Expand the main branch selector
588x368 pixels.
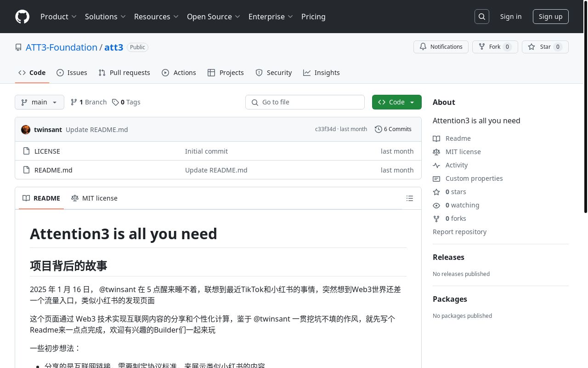[40, 102]
